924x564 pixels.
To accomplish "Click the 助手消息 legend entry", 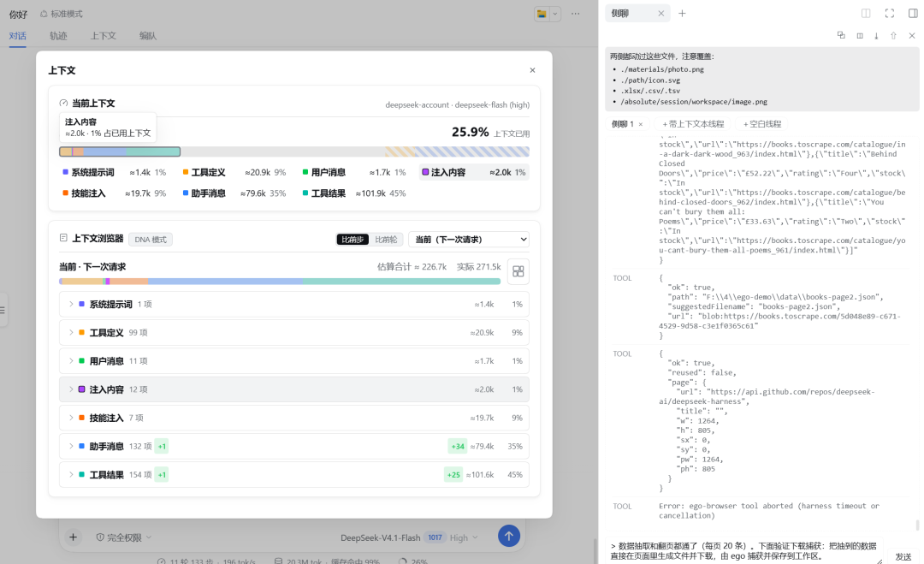I will click(234, 193).
